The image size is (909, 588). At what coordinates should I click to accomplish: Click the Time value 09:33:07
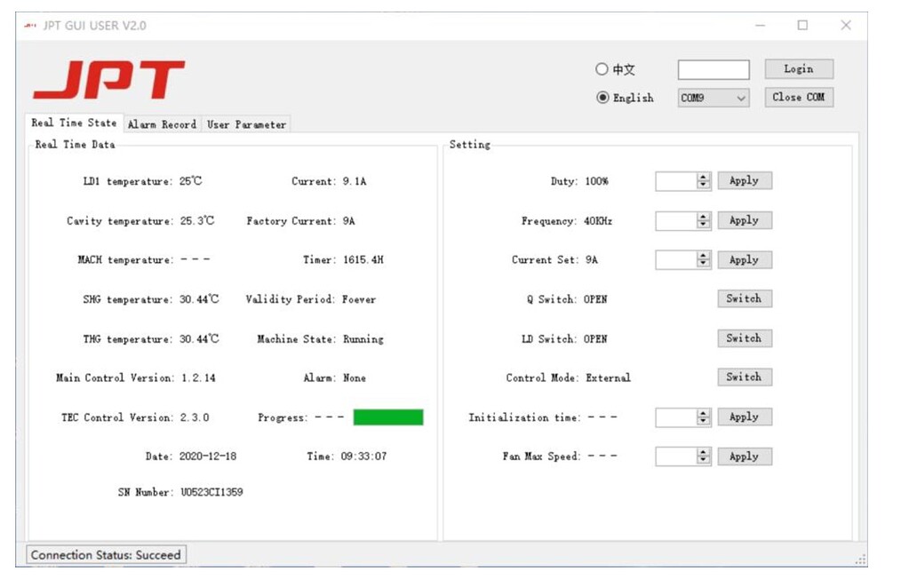point(364,457)
